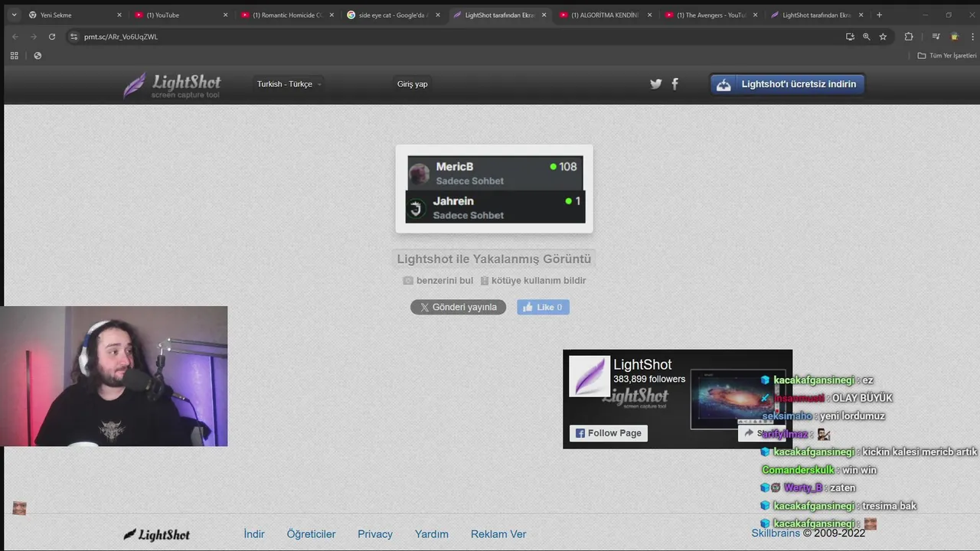This screenshot has height=551, width=980.
Task: View site information icon in address bar
Action: click(x=73, y=37)
